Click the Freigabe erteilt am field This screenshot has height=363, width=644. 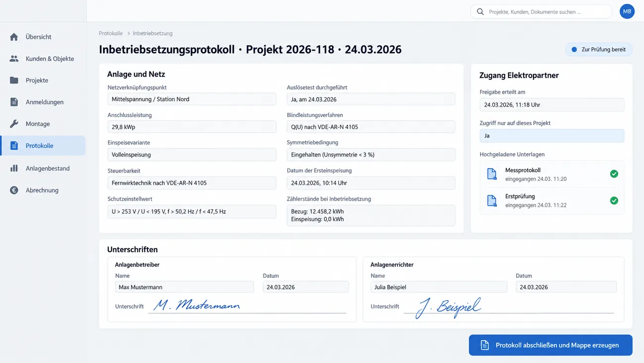click(x=552, y=105)
